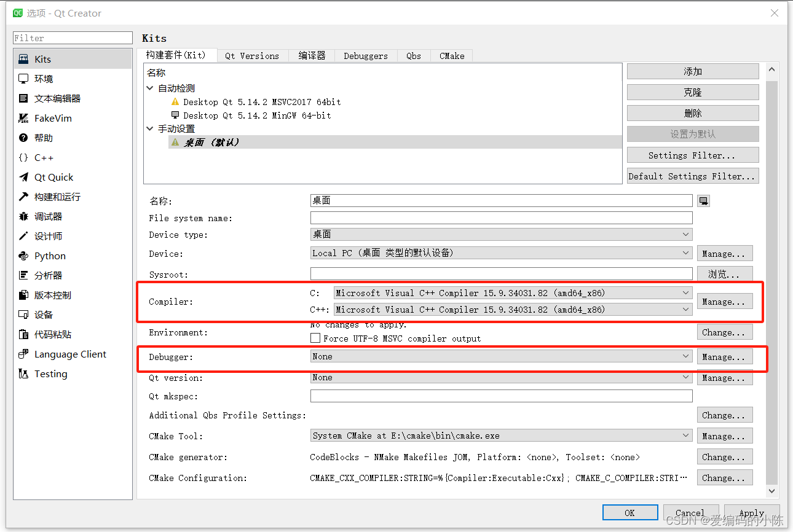Viewport: 793px width, 532px height.
Task: Click the Qt mkspec input field
Action: (502, 396)
